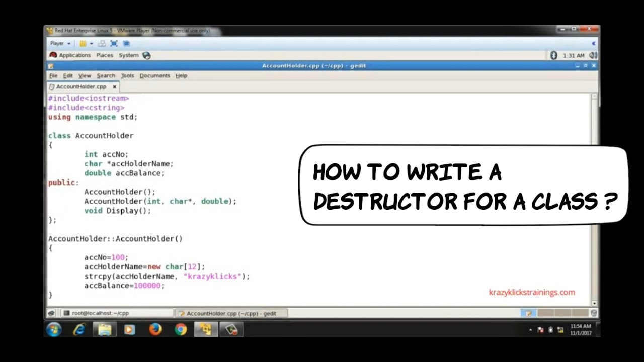Open File Explorer from Windows taskbar

pos(105,330)
